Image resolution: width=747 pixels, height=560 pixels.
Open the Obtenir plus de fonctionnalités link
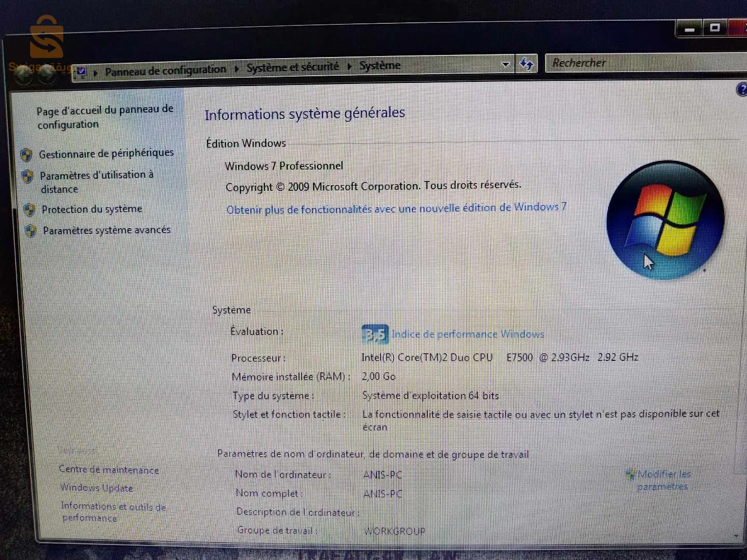(396, 208)
